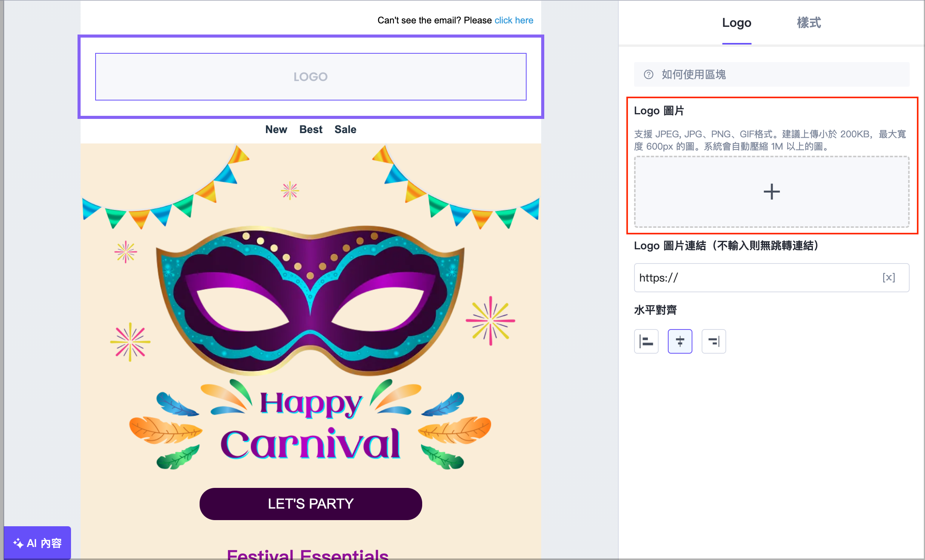The width and height of the screenshot is (925, 560).
Task: Click the Sale navigation item
Action: point(345,130)
